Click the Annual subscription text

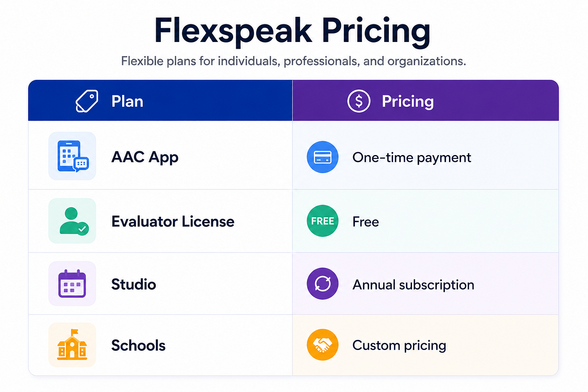[x=413, y=285]
